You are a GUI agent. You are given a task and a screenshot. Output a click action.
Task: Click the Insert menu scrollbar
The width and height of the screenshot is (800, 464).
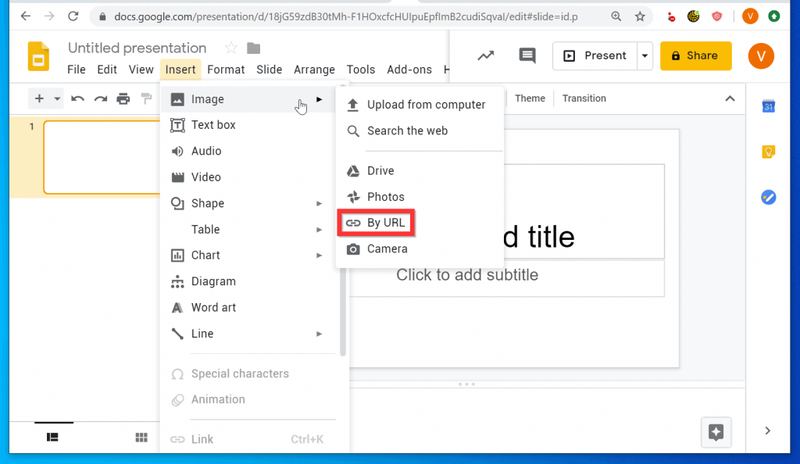click(x=343, y=221)
